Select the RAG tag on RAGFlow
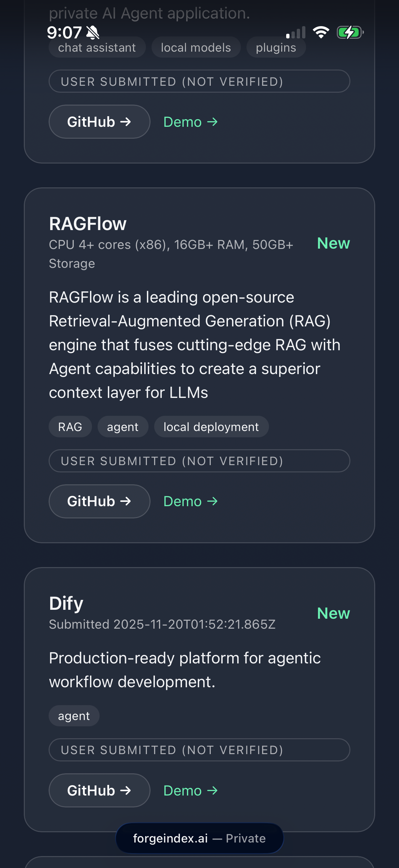The width and height of the screenshot is (399, 868). tap(70, 427)
